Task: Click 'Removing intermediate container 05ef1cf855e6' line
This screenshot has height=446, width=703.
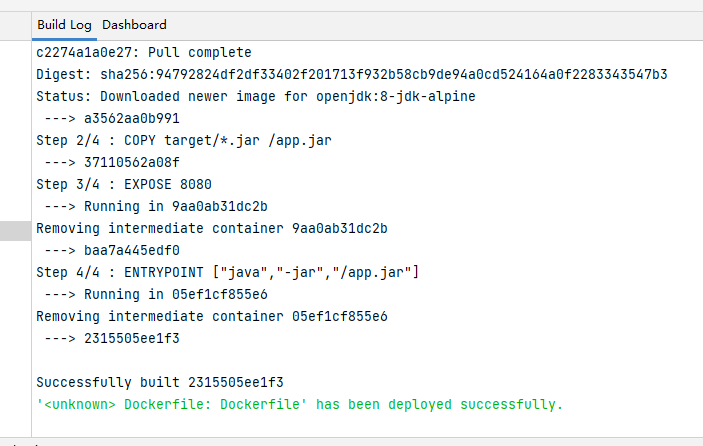Action: (x=211, y=316)
